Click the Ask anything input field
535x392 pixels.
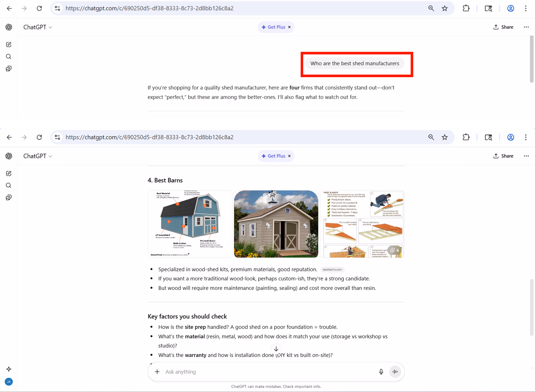pos(267,372)
